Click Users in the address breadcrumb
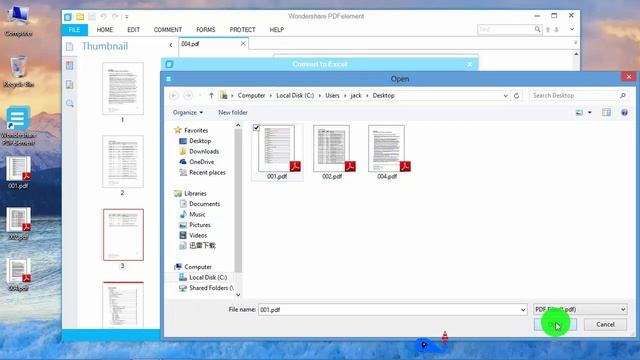The image size is (640, 360). pos(332,96)
